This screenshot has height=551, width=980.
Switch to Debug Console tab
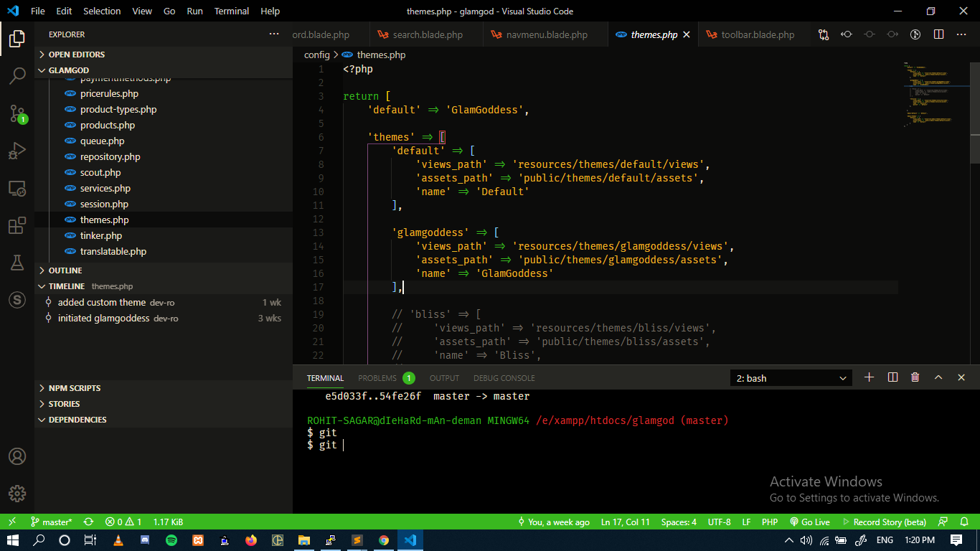504,378
